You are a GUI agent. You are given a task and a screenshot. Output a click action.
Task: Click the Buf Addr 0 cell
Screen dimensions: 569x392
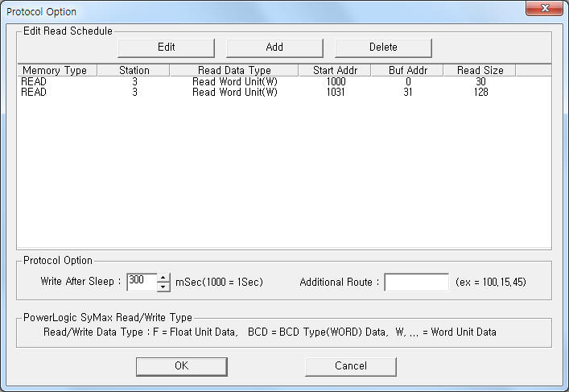(407, 81)
